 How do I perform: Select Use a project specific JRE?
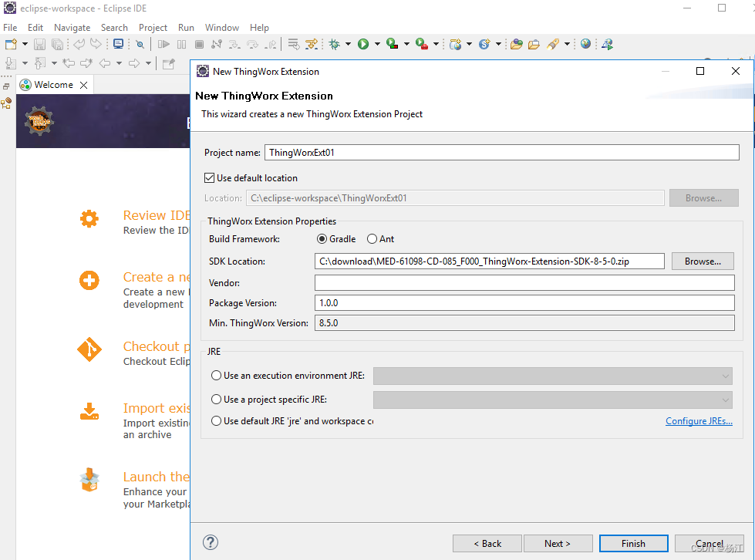[x=216, y=400]
